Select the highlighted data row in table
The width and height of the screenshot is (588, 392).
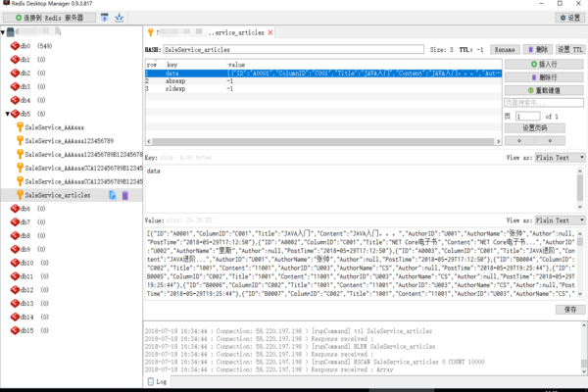click(323, 73)
